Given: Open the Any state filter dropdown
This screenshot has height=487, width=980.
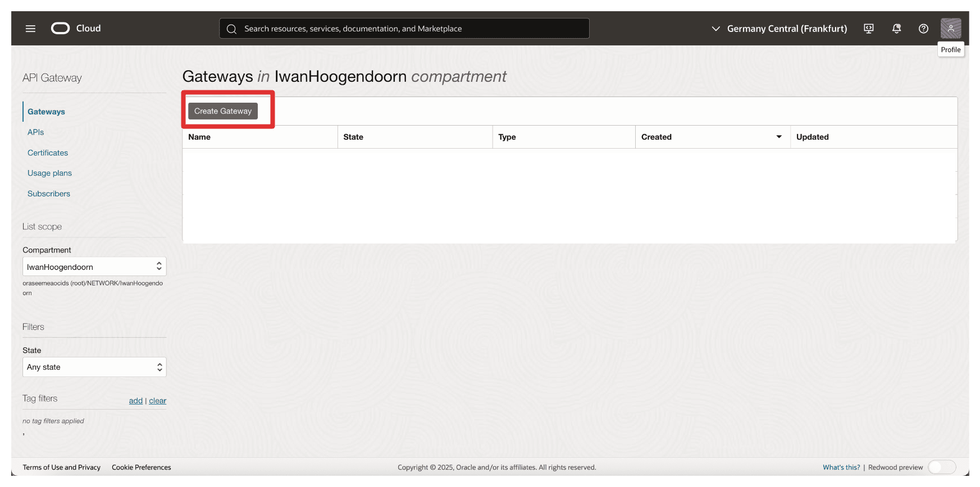Looking at the screenshot, I should click(94, 367).
